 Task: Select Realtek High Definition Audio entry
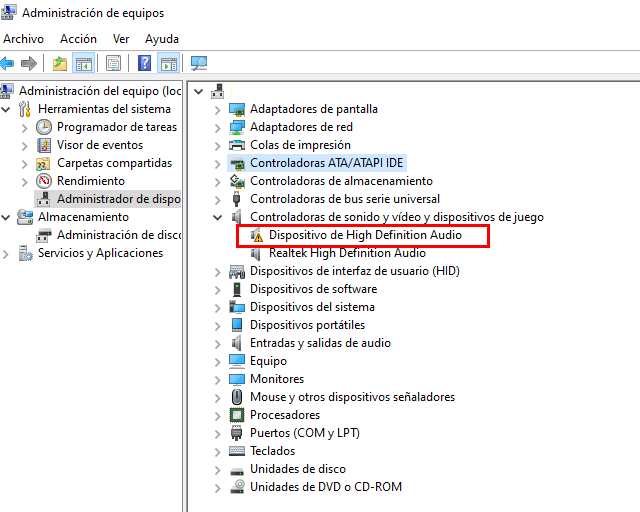coord(347,253)
